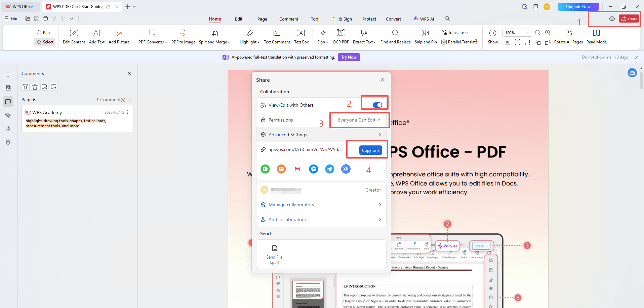Image resolution: width=644 pixels, height=308 pixels.
Task: Click Manage collaborators link
Action: (x=291, y=205)
